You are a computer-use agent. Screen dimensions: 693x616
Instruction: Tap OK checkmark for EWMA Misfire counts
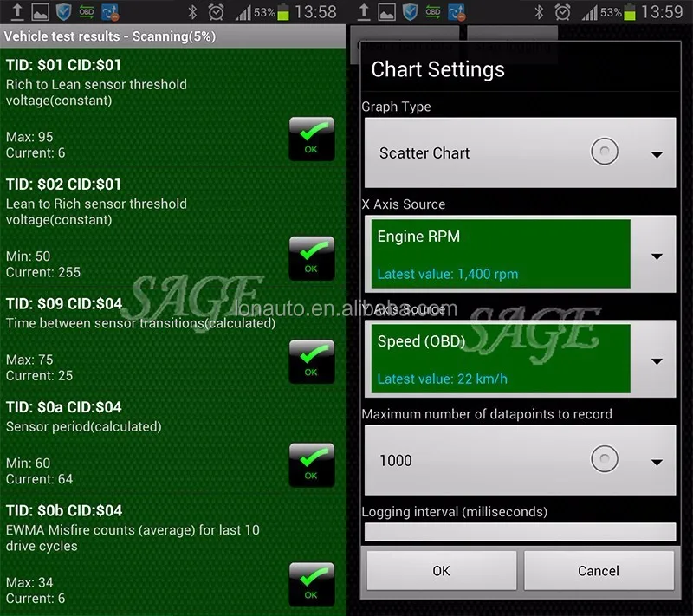click(311, 584)
